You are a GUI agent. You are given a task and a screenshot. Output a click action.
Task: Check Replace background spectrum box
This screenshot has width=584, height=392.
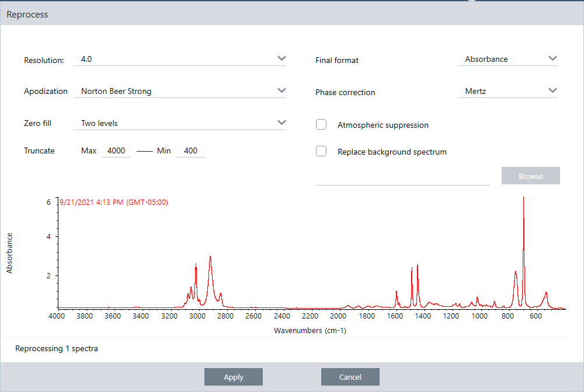click(x=321, y=151)
